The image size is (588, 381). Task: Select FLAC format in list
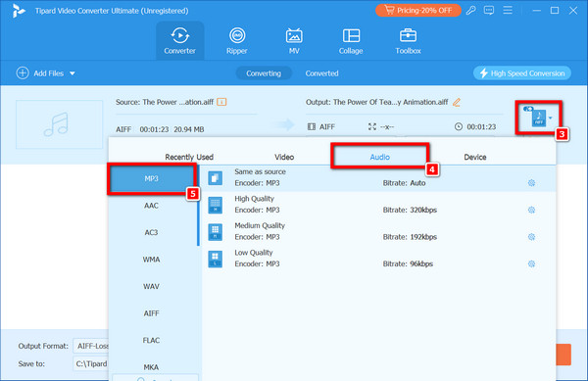(152, 340)
